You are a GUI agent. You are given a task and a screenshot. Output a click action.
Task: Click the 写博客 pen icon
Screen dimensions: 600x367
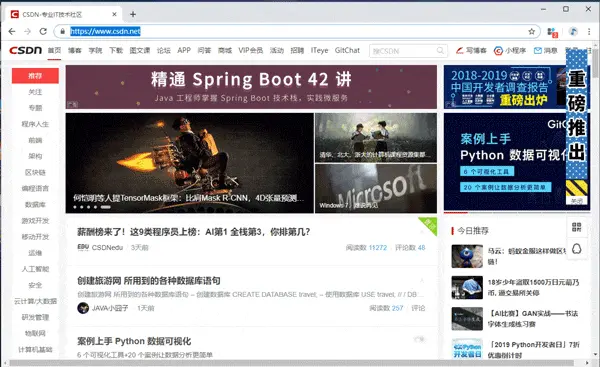[460, 51]
